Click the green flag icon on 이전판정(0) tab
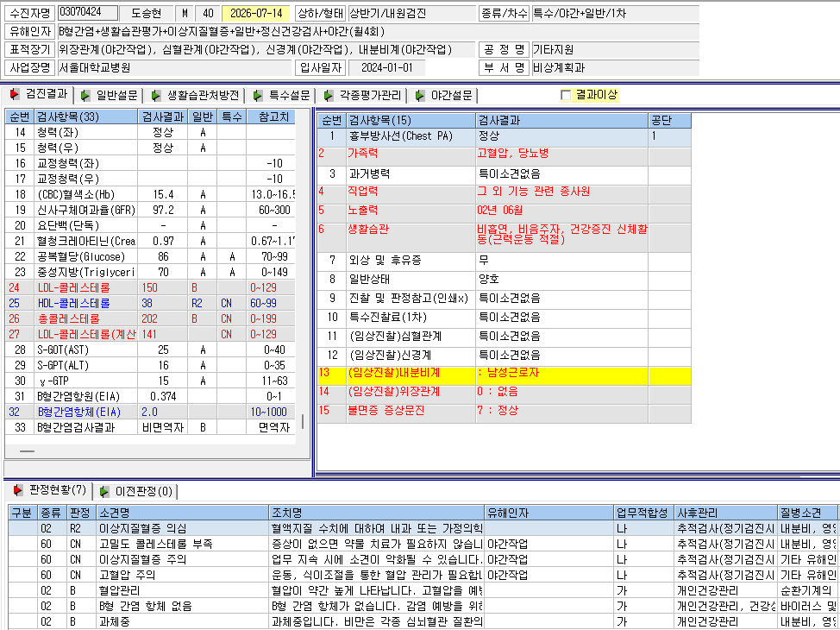The width and height of the screenshot is (840, 630). [104, 491]
